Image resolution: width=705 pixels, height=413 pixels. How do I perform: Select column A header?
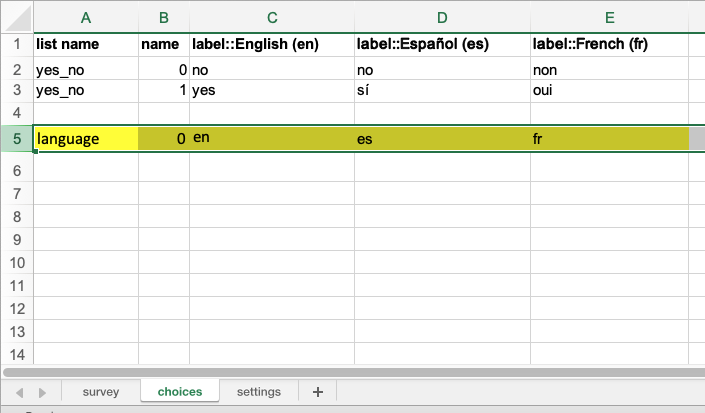[86, 18]
